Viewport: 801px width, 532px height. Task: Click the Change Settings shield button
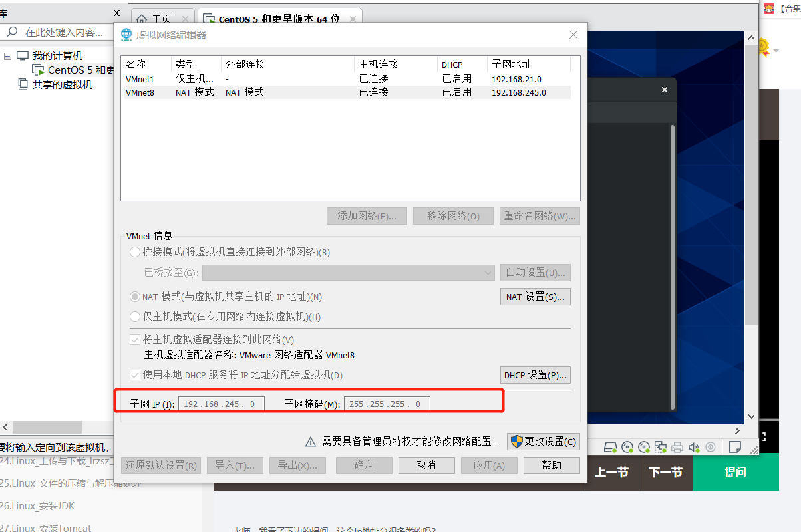click(x=543, y=442)
